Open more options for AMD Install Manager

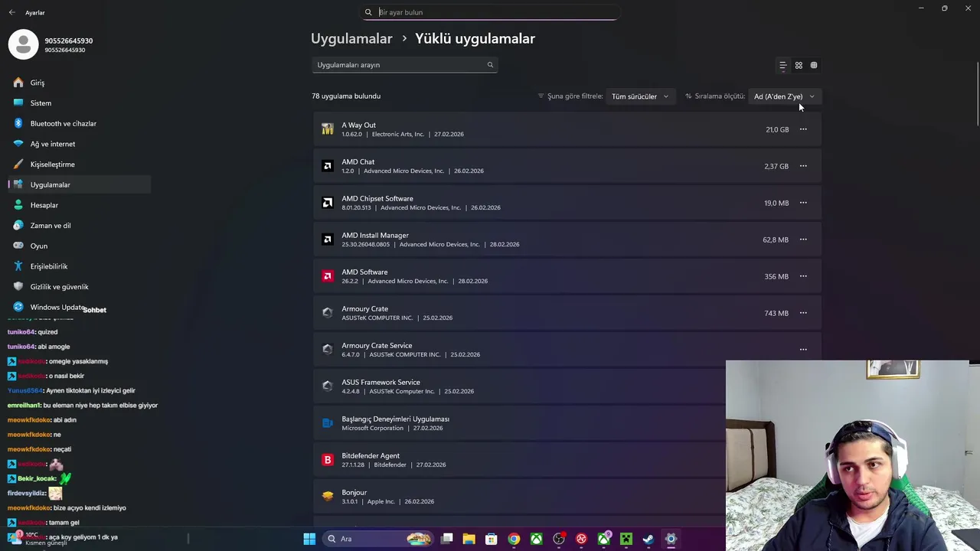(803, 240)
